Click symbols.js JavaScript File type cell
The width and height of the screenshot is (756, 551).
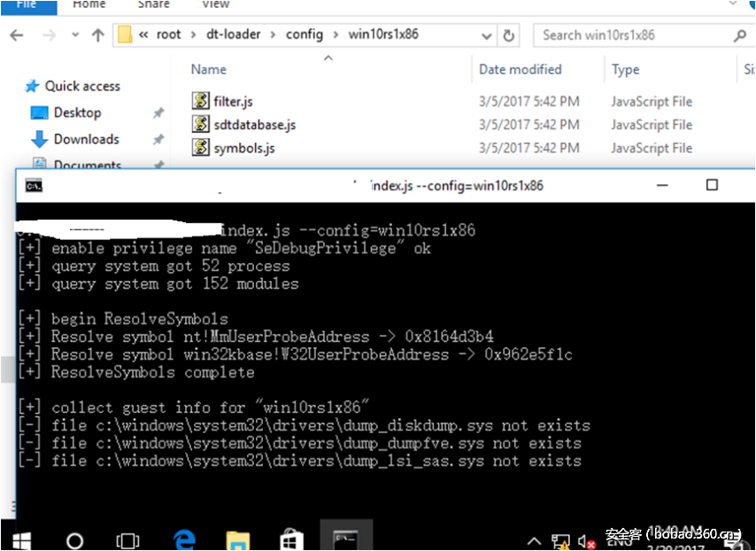tap(652, 148)
